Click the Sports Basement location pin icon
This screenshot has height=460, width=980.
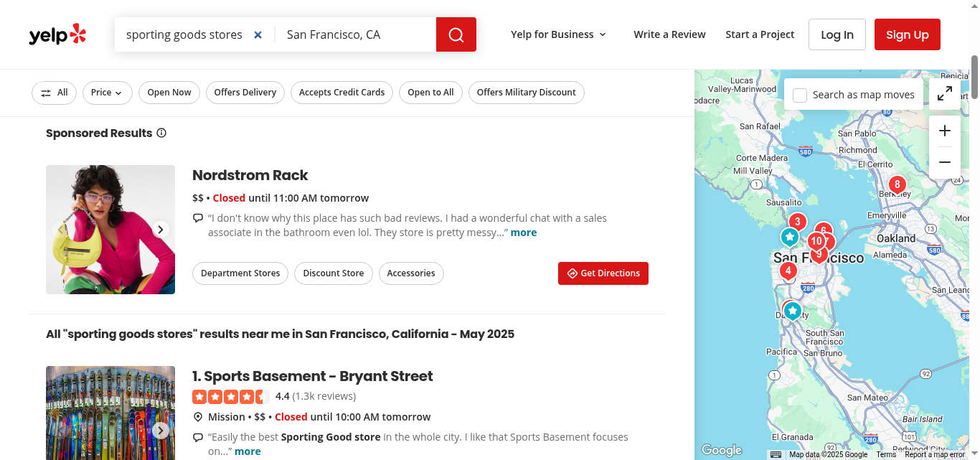pos(198,417)
